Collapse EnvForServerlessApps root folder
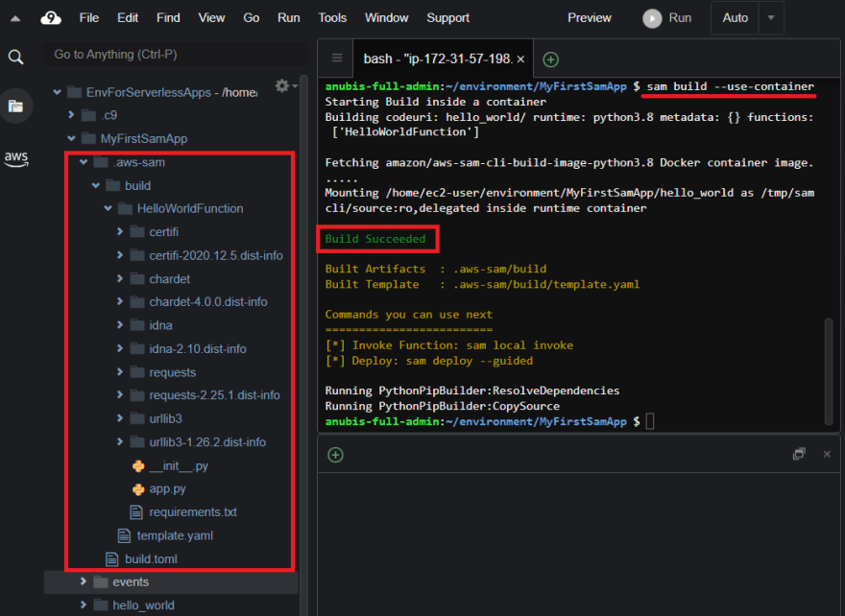The height and width of the screenshot is (616, 845). (x=57, y=93)
